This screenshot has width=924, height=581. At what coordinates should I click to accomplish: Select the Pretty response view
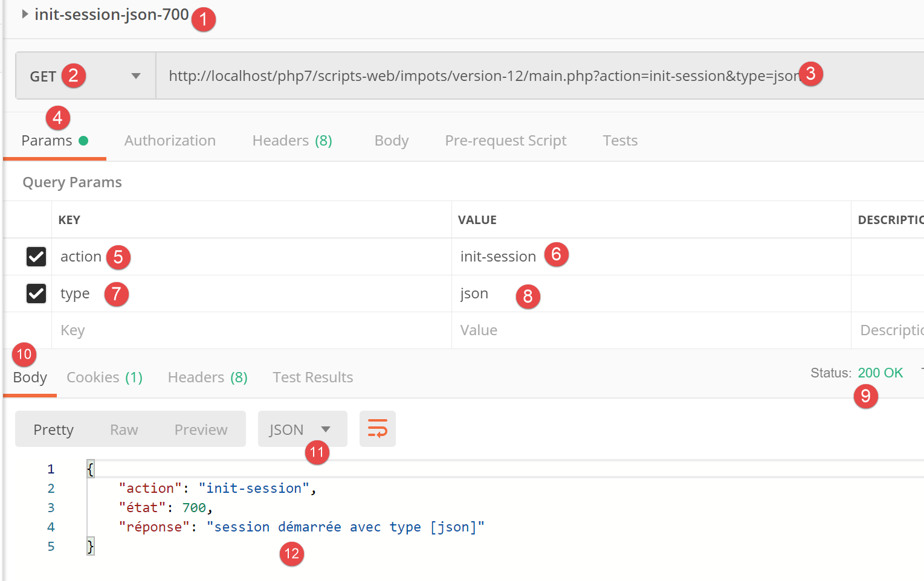point(54,429)
